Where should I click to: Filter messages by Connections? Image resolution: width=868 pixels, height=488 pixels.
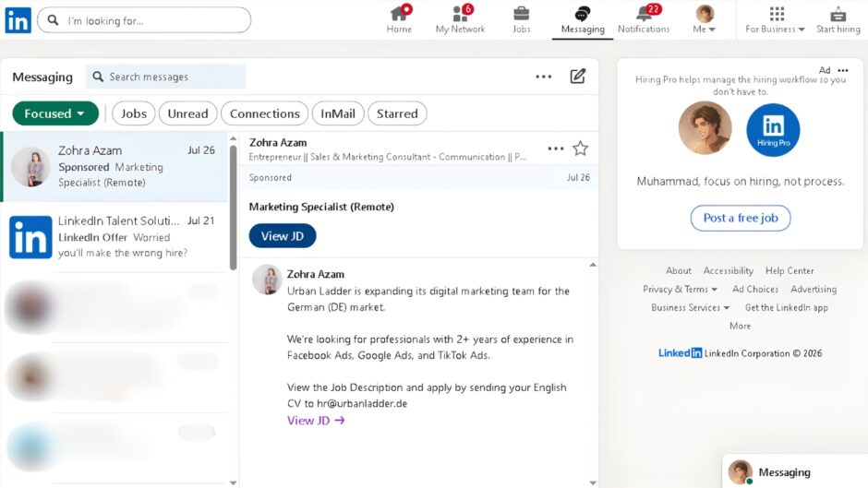pyautogui.click(x=265, y=113)
